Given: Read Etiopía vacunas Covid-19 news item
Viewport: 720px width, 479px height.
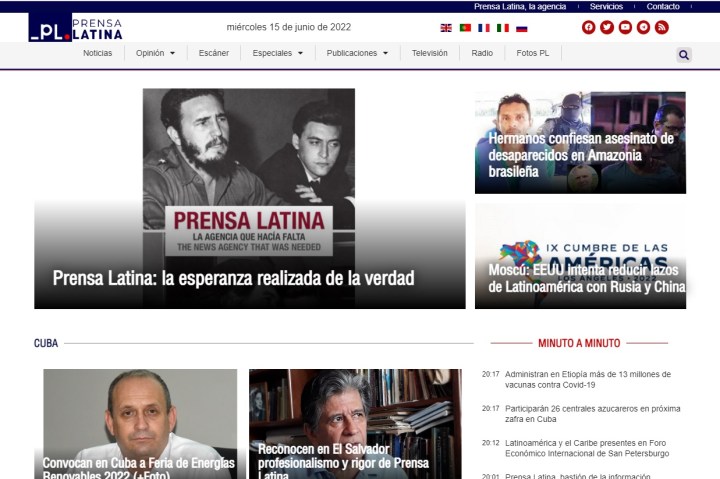Looking at the screenshot, I should [588, 380].
